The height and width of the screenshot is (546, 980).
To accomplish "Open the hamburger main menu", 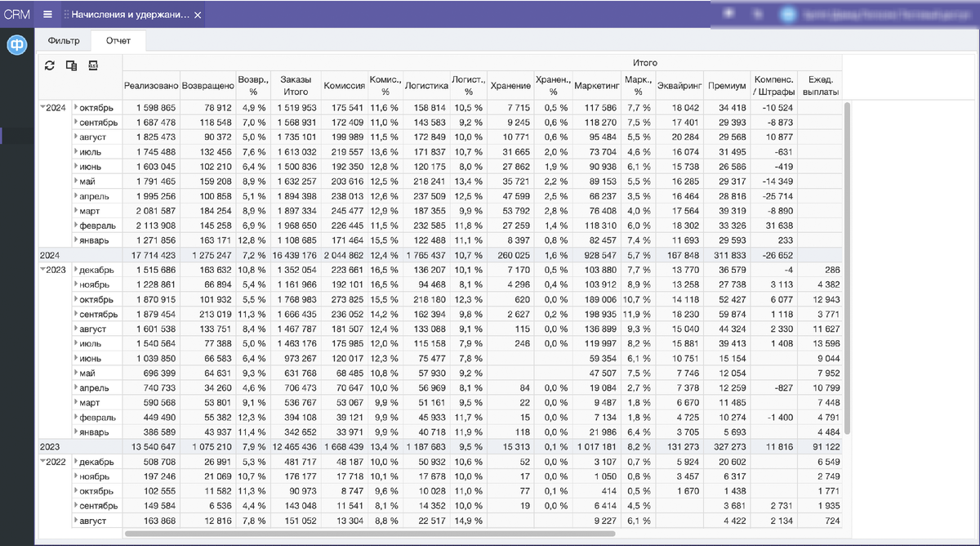I will pyautogui.click(x=47, y=14).
